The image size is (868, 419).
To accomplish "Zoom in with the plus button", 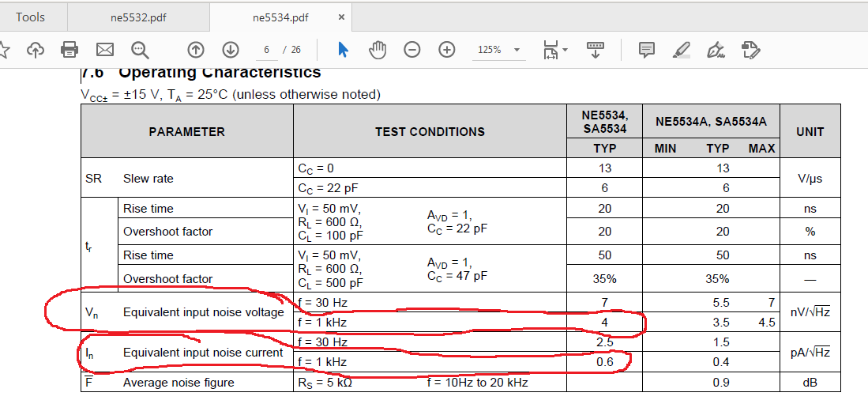I will (x=446, y=50).
